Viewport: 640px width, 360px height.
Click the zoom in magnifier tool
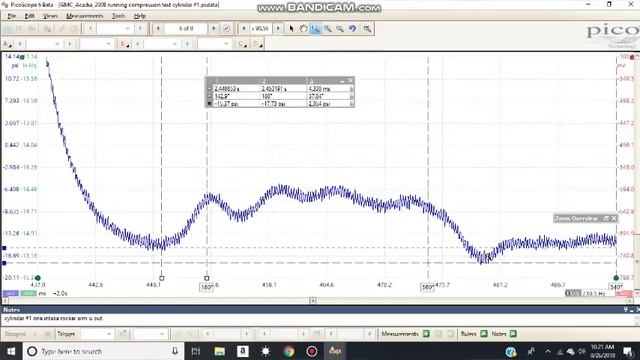pos(328,29)
